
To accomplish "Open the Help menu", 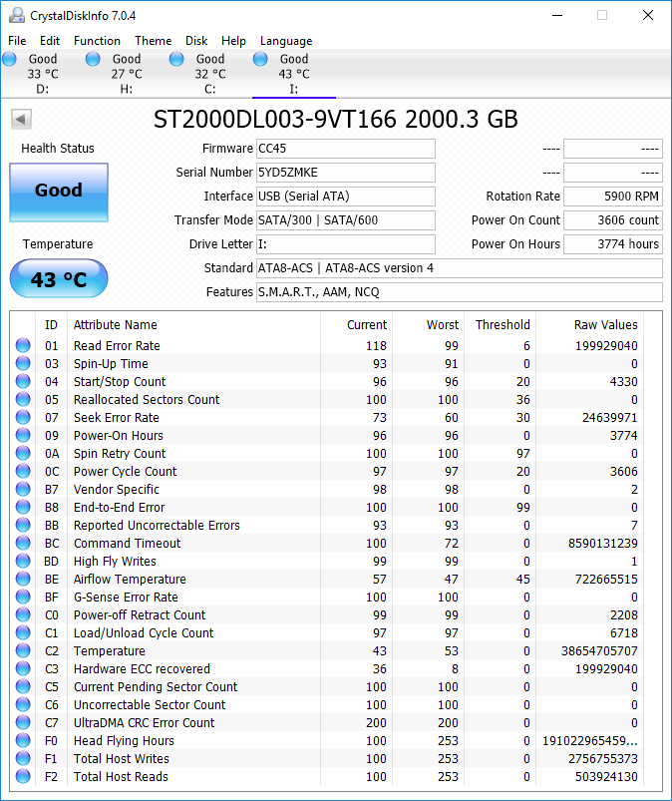I will [234, 41].
